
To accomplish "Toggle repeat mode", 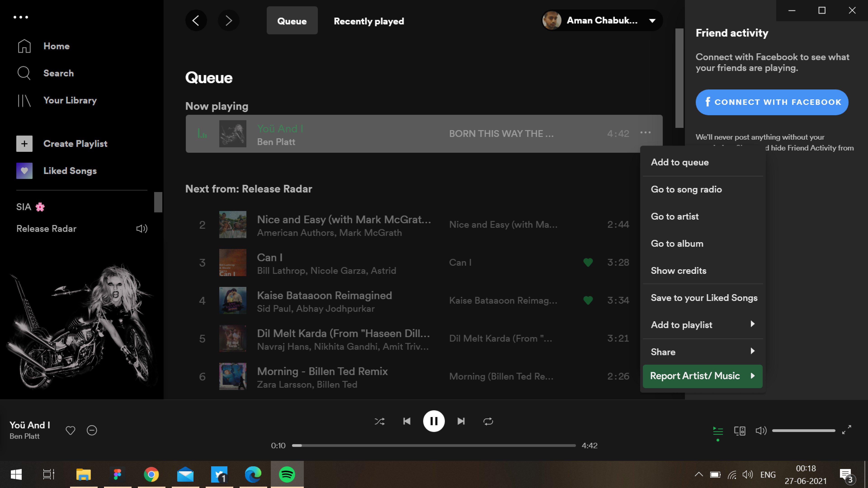I will [488, 421].
